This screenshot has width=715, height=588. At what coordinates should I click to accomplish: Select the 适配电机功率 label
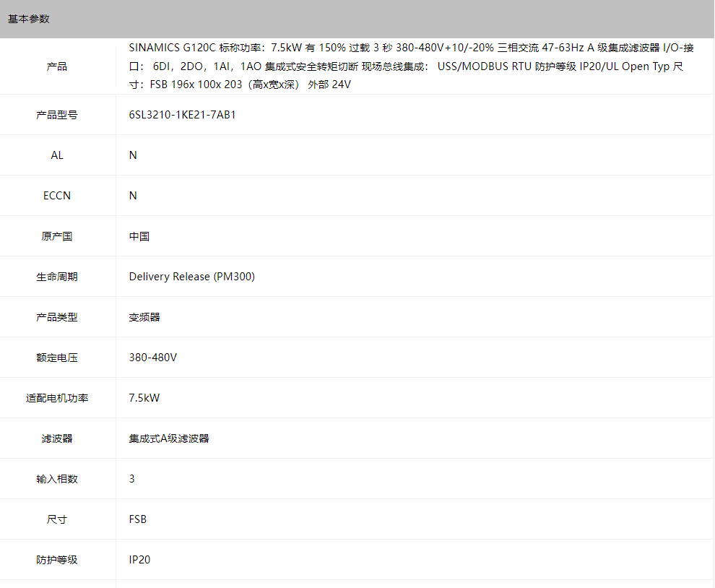point(57,398)
